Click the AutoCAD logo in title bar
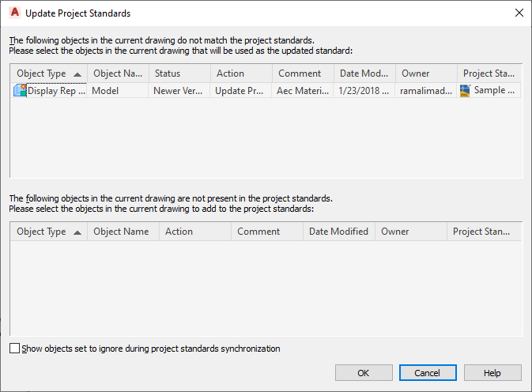532x392 pixels. (14, 13)
